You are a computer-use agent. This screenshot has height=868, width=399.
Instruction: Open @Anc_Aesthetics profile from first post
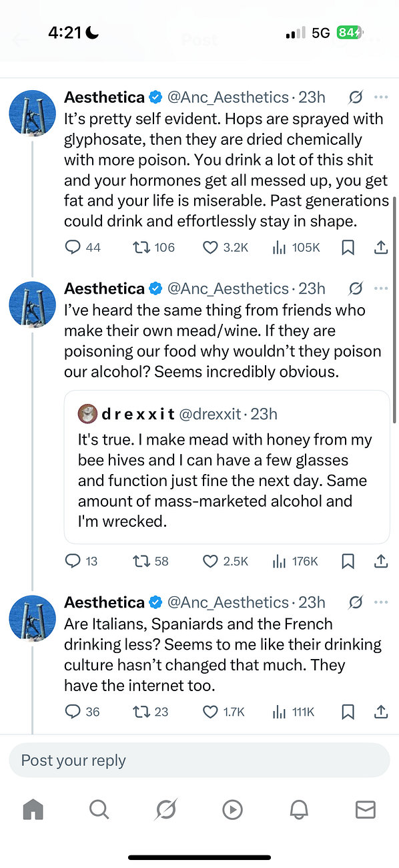pos(227,98)
